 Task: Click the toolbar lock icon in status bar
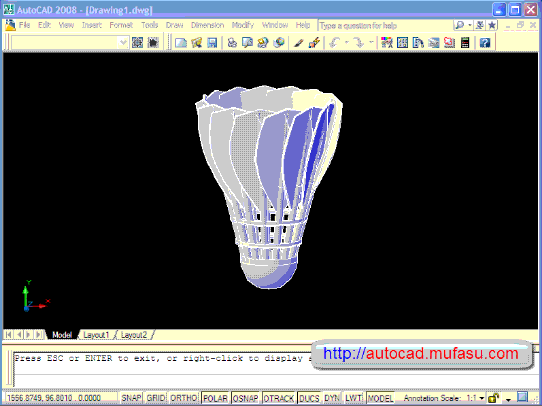(494, 398)
